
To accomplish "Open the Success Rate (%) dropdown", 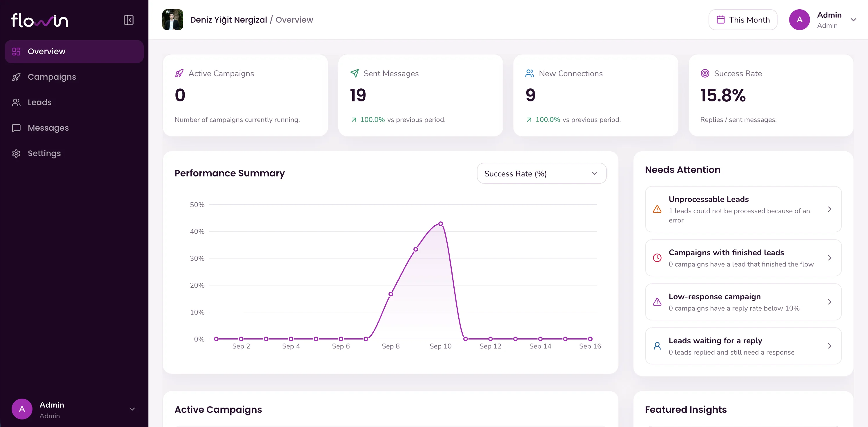I will [541, 174].
